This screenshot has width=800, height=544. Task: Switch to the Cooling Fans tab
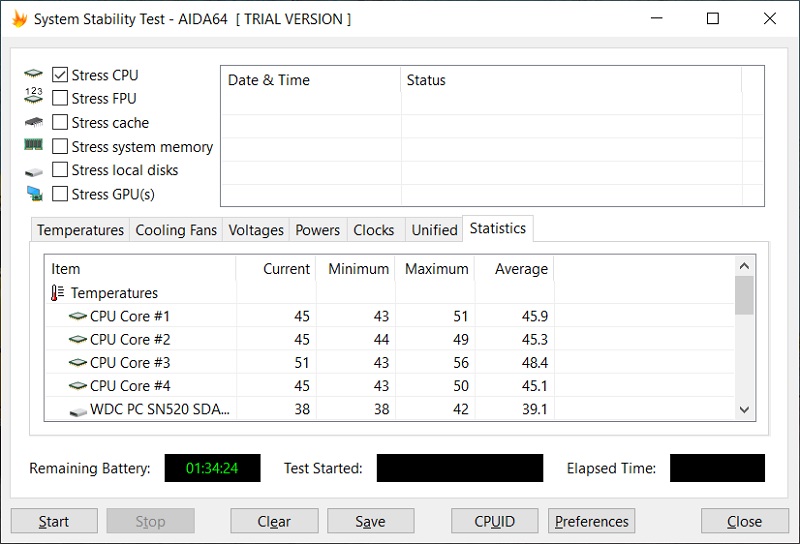pyautogui.click(x=176, y=230)
